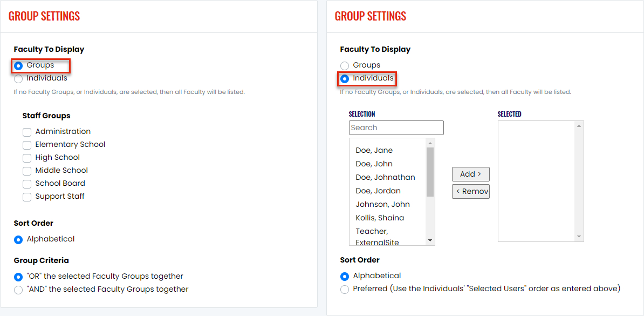This screenshot has height=316, width=644.
Task: Click the selection list scroll down arrow
Action: pyautogui.click(x=430, y=240)
